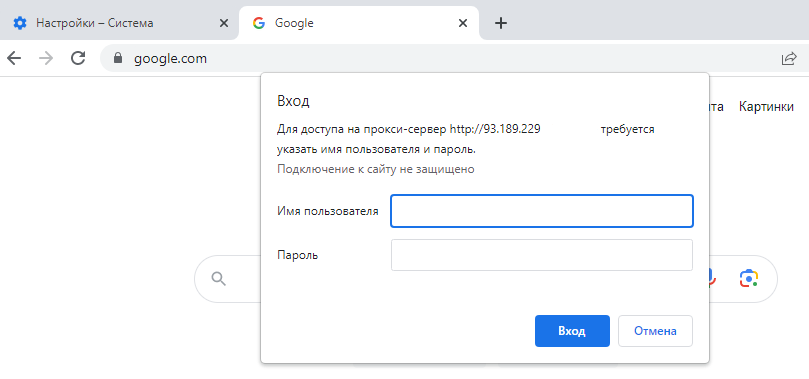Click the magnifier icon in Google search box
The height and width of the screenshot is (379, 809).
coord(219,278)
